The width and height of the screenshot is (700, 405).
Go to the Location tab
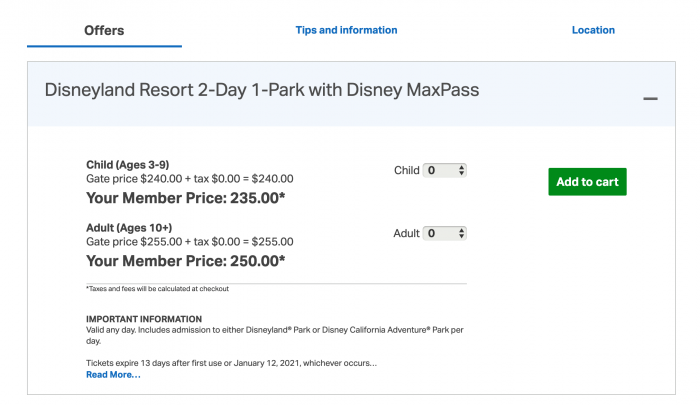coord(593,30)
